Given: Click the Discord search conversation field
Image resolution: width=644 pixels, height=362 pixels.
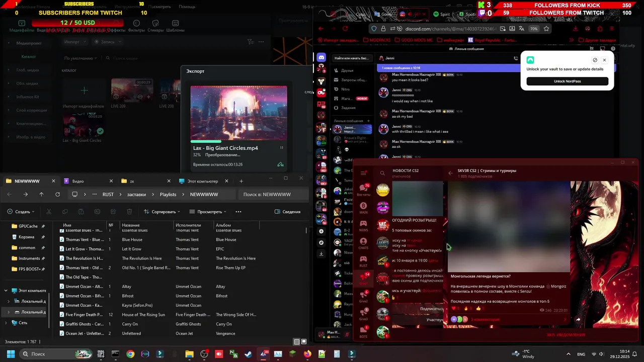Looking at the screenshot, I should click(x=352, y=58).
